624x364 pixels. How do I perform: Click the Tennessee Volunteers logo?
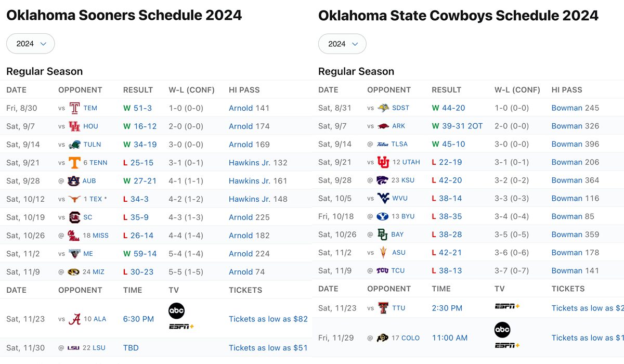[74, 163]
